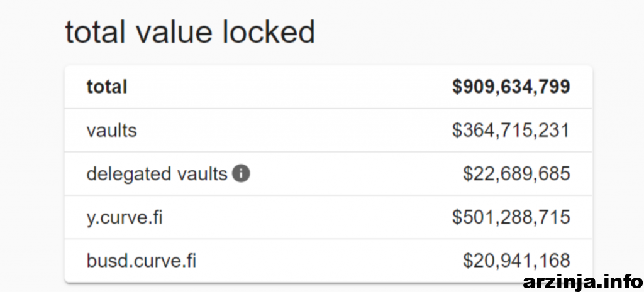Open the busd.curve.fi entry
The width and height of the screenshot is (644, 292).
[141, 260]
